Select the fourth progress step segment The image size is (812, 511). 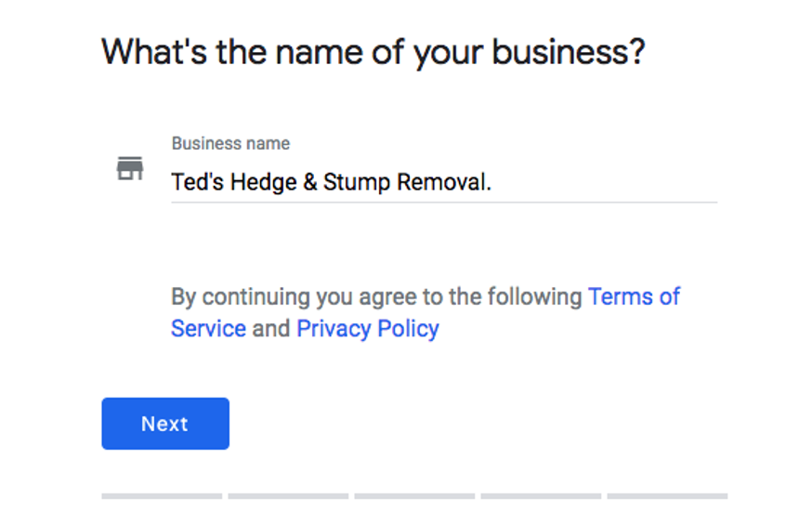[541, 496]
